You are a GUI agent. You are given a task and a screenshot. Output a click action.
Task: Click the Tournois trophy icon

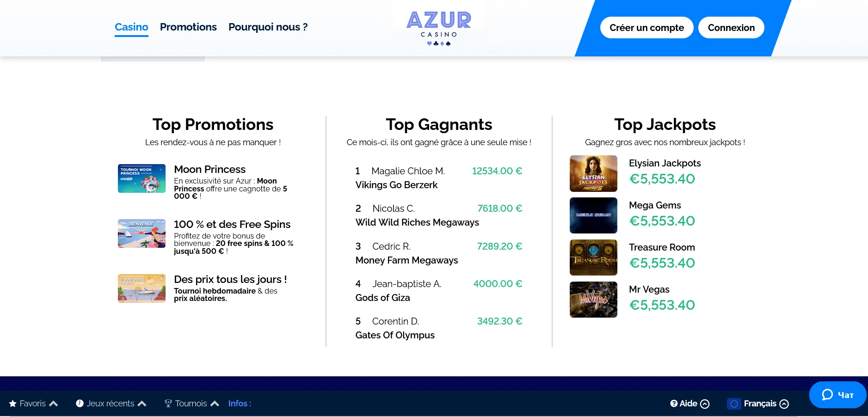point(168,404)
